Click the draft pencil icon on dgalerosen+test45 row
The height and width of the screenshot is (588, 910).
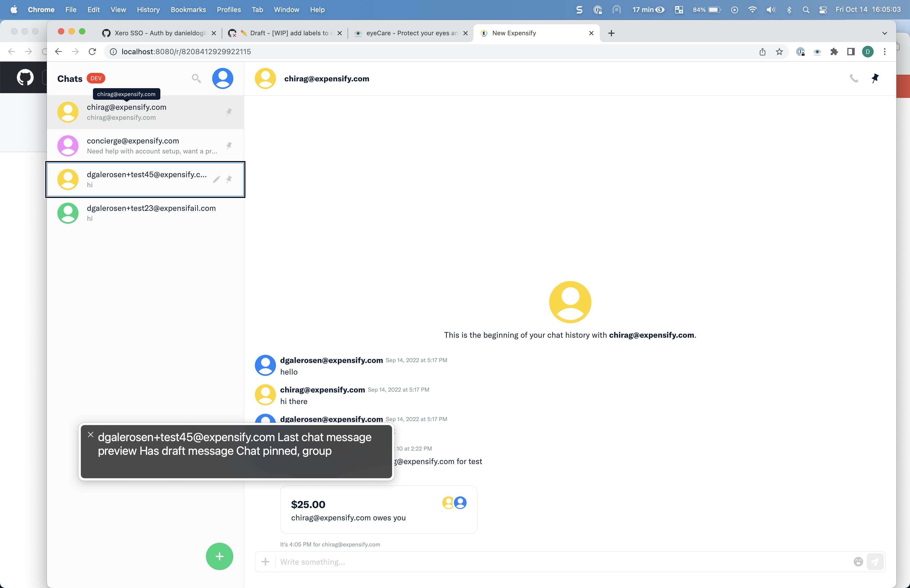pos(216,179)
